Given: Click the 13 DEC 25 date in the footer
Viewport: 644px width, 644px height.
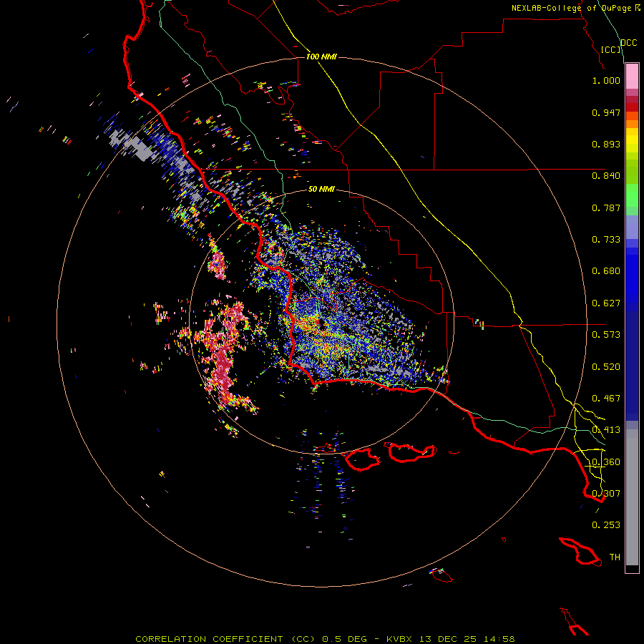Looking at the screenshot, I should click(448, 639).
